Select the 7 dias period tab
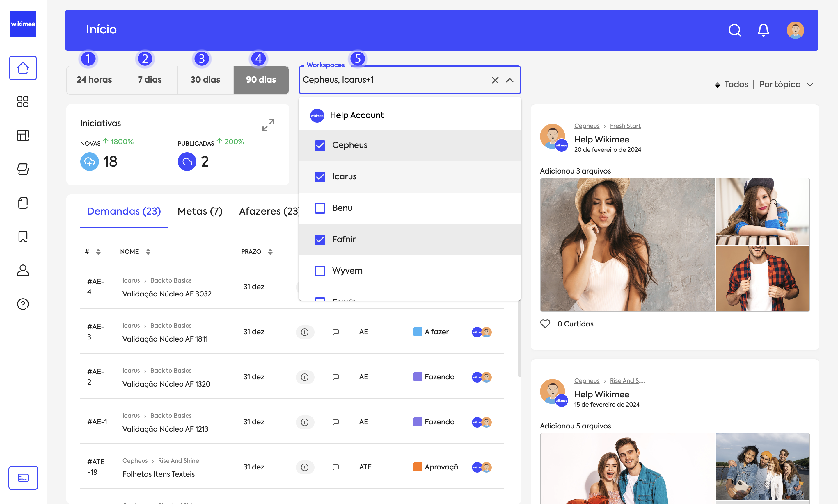838x504 pixels. 150,80
